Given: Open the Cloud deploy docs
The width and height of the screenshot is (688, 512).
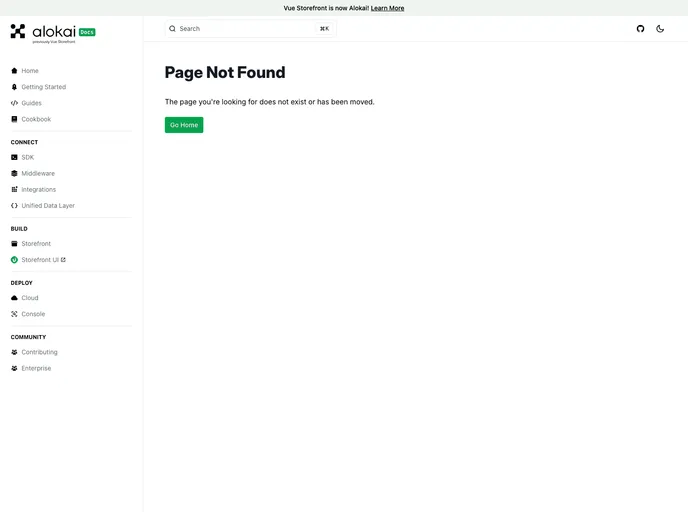Looking at the screenshot, I should point(30,298).
